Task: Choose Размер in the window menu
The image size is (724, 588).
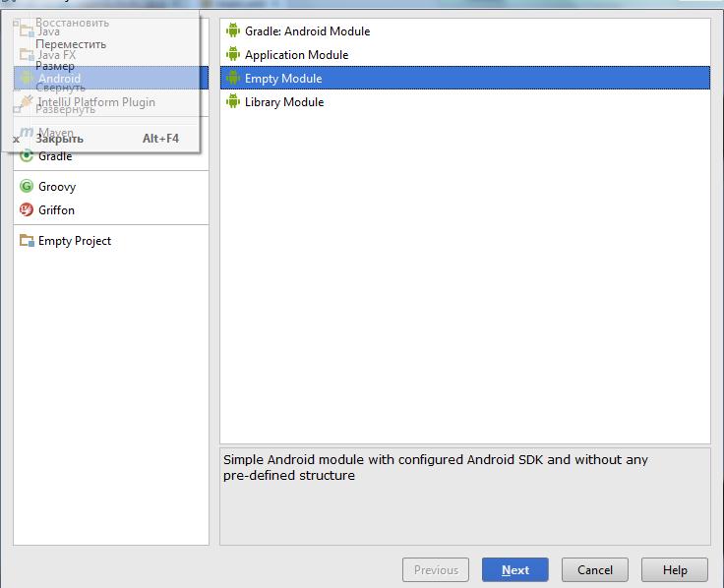Action: 100,66
